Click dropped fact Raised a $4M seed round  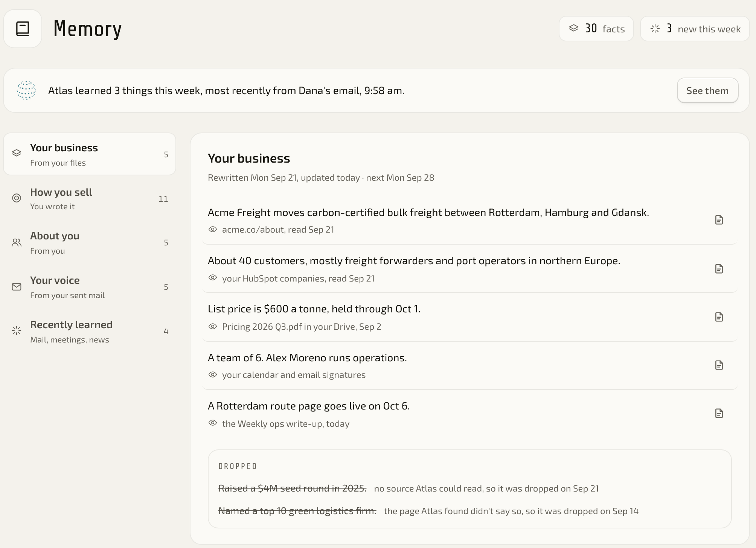(292, 488)
